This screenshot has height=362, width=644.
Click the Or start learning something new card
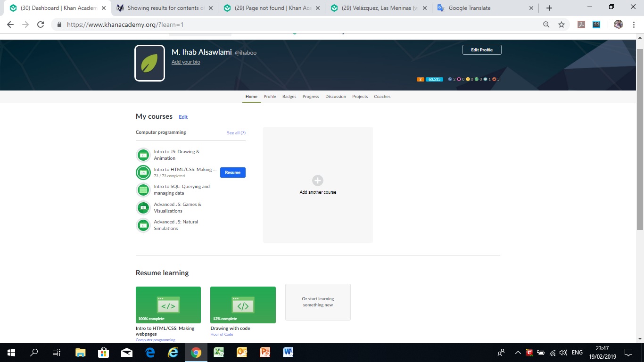click(318, 302)
